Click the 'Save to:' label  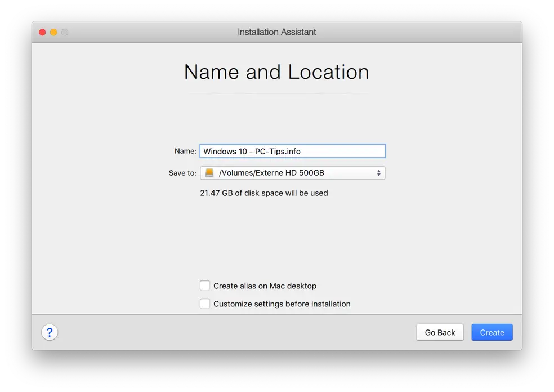[182, 173]
